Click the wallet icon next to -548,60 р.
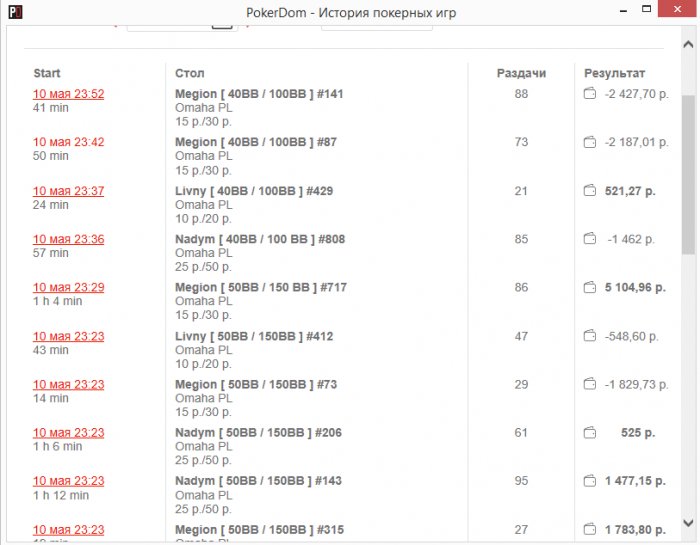The width and height of the screenshot is (700, 545). pos(590,336)
